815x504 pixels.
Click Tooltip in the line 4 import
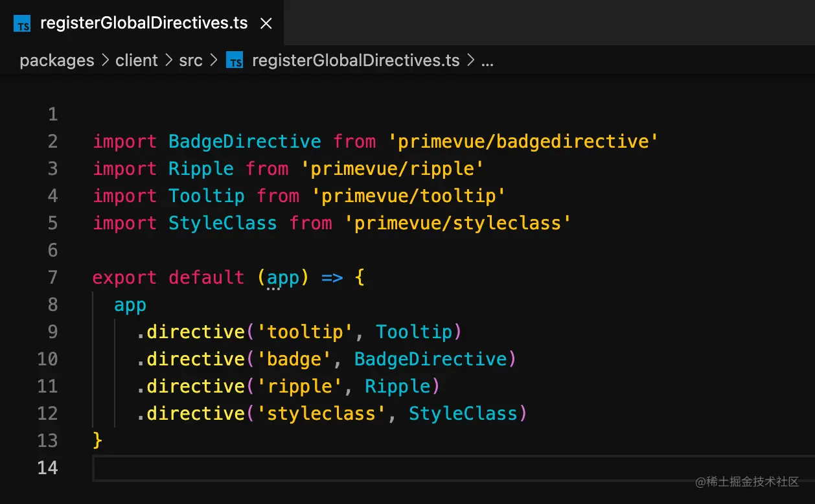pyautogui.click(x=207, y=196)
